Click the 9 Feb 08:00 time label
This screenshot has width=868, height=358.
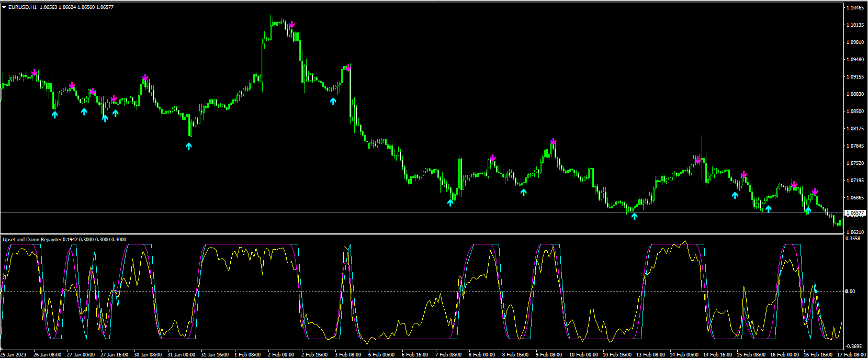(549, 355)
